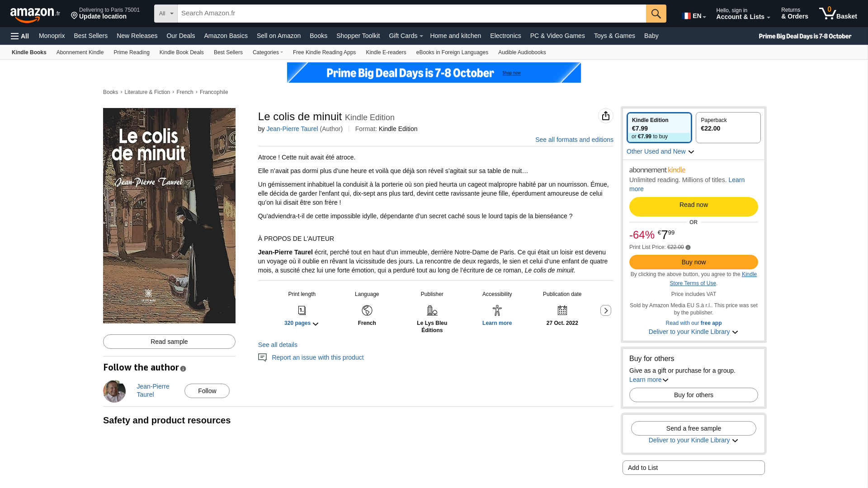This screenshot has width=868, height=488.
Task: Select the Kindle Edition format option
Action: tap(659, 127)
